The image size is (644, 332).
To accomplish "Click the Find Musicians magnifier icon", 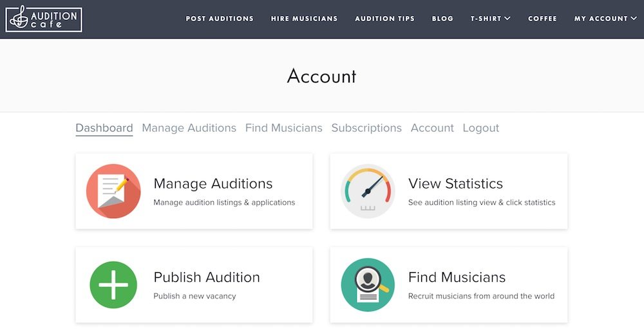I will [x=368, y=285].
